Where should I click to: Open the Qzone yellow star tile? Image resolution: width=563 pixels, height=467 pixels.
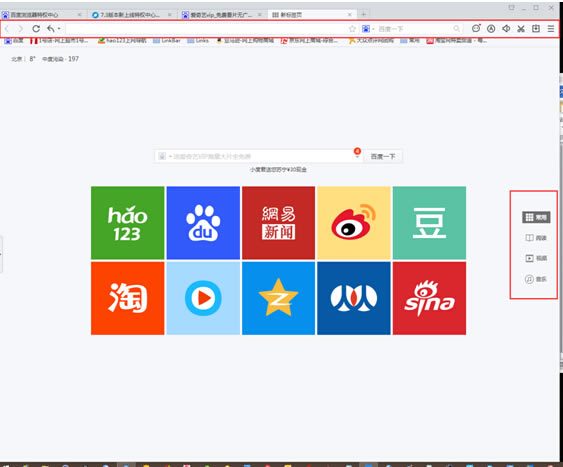click(279, 298)
